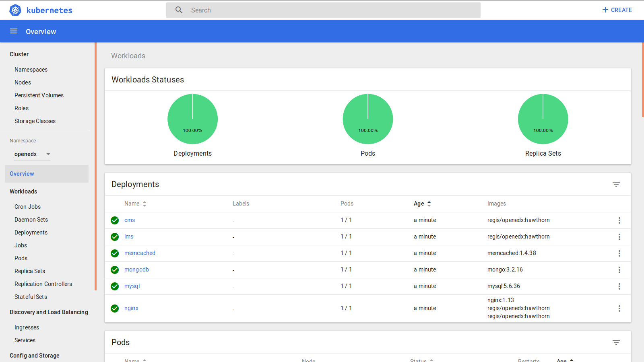Click the kubernetes logo in the header

coord(15,10)
